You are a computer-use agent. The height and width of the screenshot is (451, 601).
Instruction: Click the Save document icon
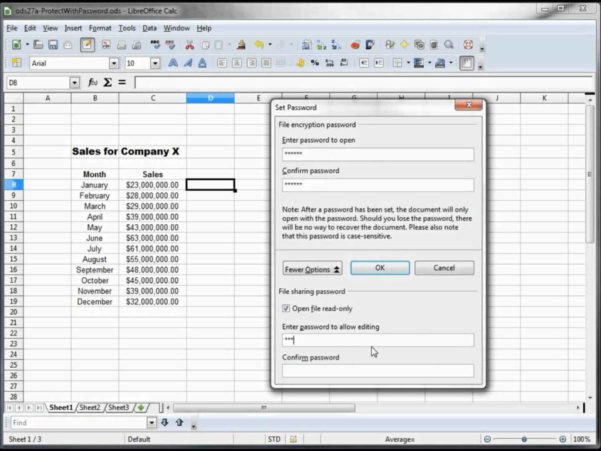click(x=52, y=46)
